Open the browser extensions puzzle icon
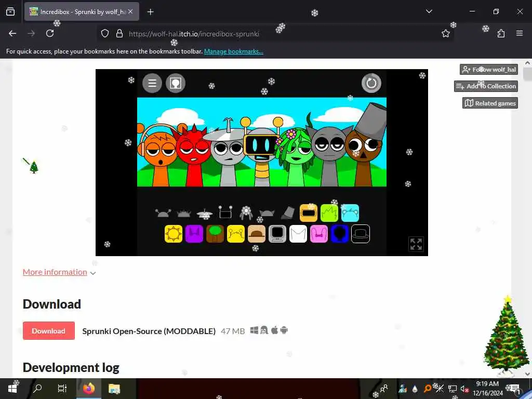Image resolution: width=532 pixels, height=399 pixels. point(501,33)
